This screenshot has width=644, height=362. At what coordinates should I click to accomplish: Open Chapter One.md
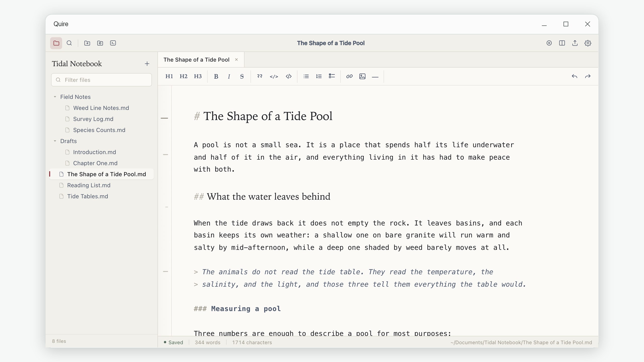(102, 163)
